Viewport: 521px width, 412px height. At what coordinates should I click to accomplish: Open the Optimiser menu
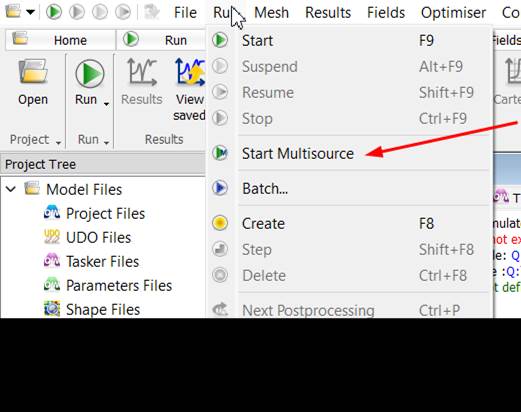[453, 13]
